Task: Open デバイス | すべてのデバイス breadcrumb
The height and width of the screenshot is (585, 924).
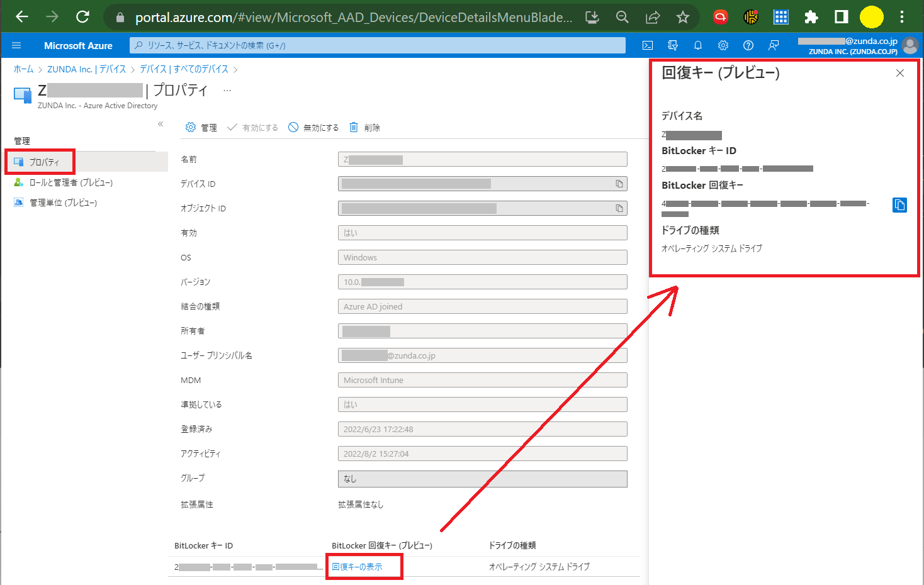Action: [x=184, y=69]
